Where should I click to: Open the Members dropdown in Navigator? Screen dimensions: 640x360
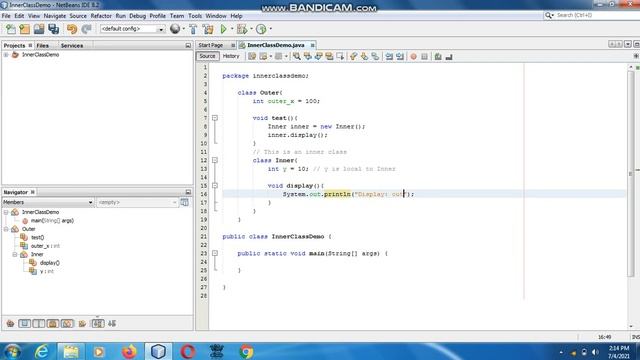(48, 202)
